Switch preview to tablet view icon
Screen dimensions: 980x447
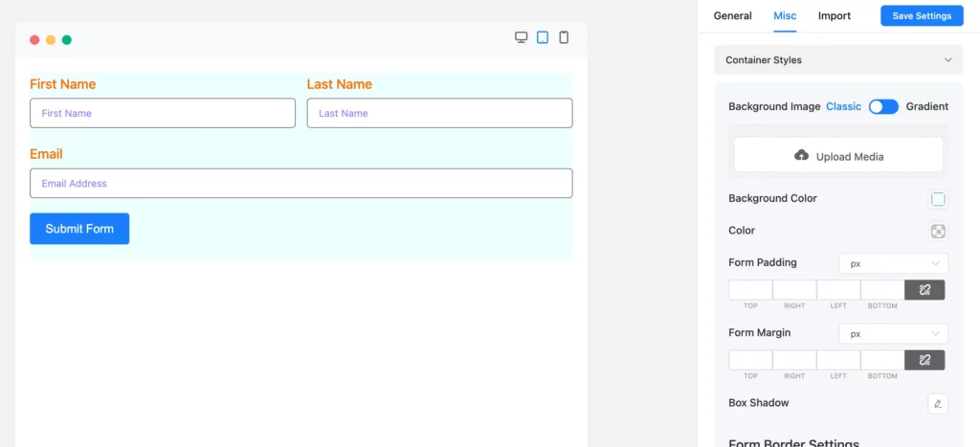pos(543,37)
